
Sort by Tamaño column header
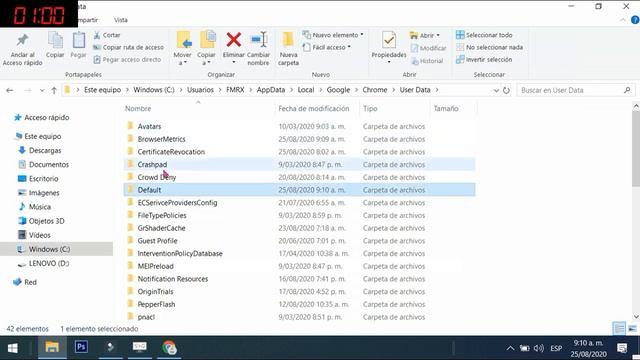pyautogui.click(x=446, y=109)
